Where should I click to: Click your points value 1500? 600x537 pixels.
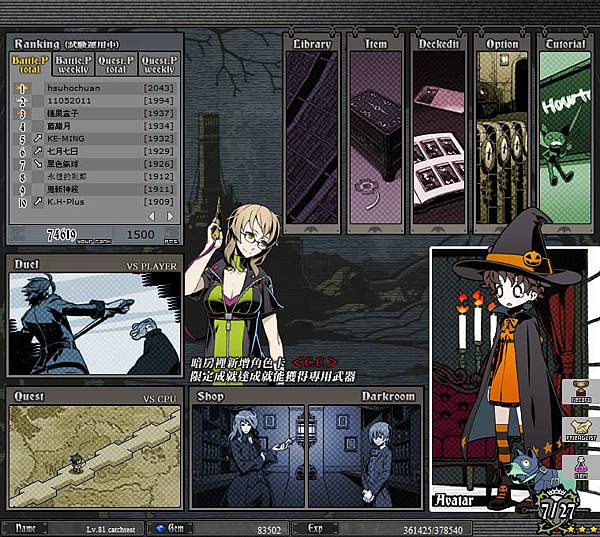(x=140, y=234)
